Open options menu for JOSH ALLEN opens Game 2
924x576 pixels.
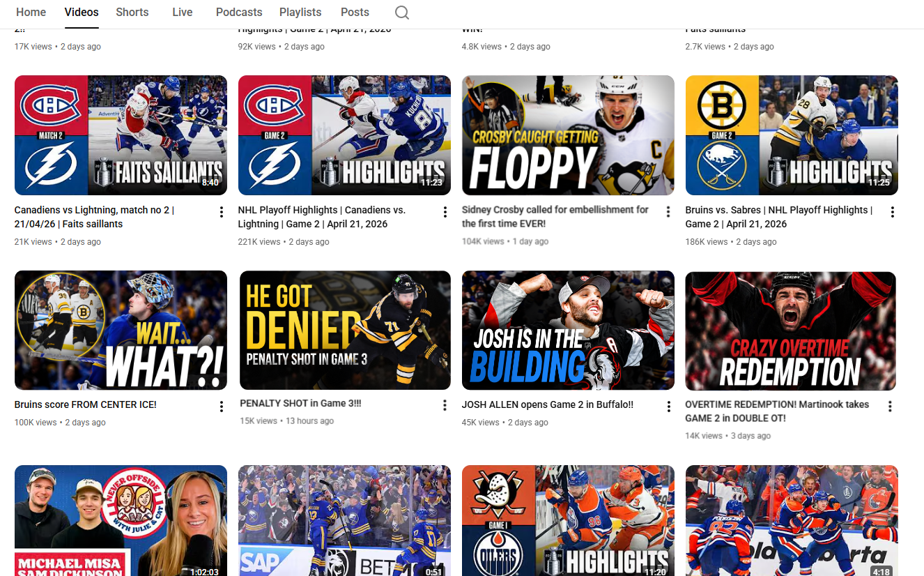point(668,407)
